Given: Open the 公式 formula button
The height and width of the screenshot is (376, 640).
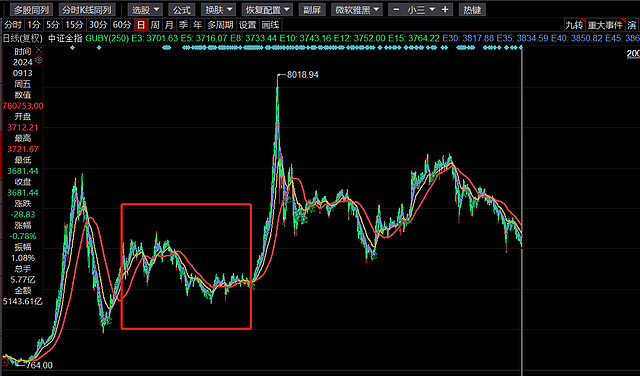Looking at the screenshot, I should [182, 9].
